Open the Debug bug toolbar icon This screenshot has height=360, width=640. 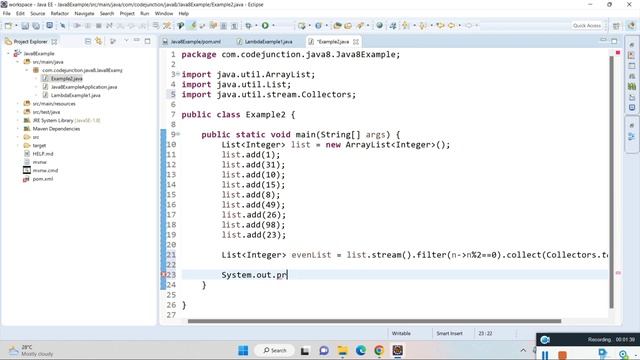(x=249, y=26)
